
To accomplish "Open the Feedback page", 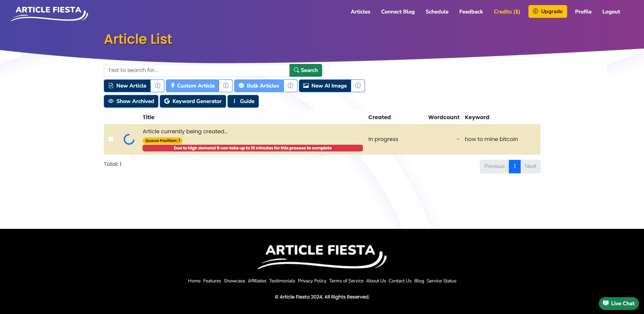I will [471, 12].
